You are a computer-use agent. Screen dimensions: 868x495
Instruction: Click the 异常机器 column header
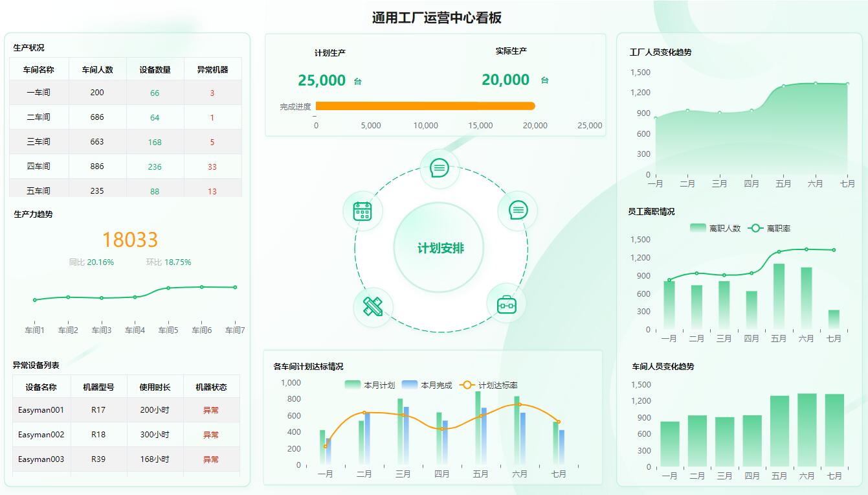tap(212, 69)
